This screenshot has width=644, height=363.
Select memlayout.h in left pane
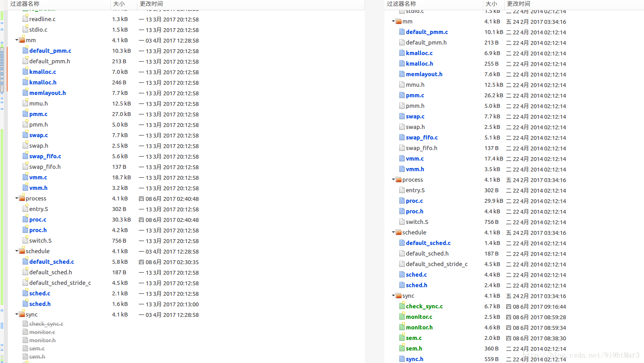click(48, 93)
